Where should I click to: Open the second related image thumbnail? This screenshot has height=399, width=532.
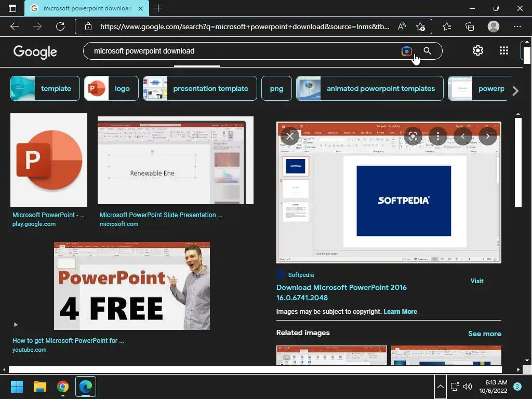446,355
